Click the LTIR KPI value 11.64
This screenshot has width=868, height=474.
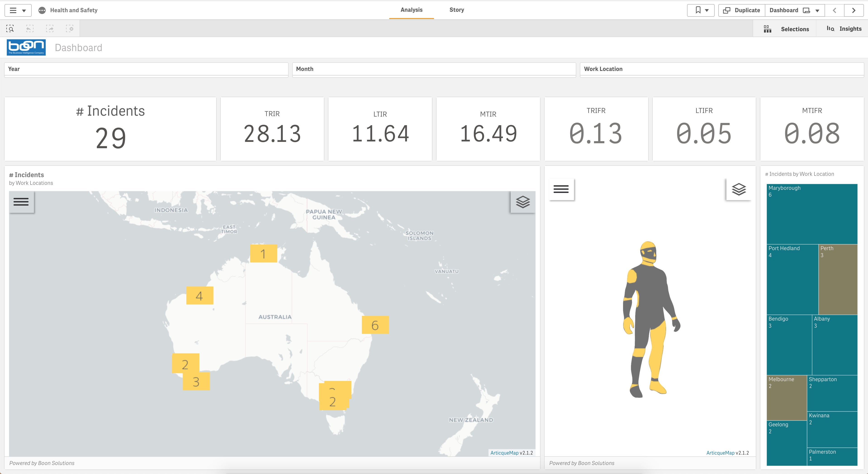(x=380, y=134)
